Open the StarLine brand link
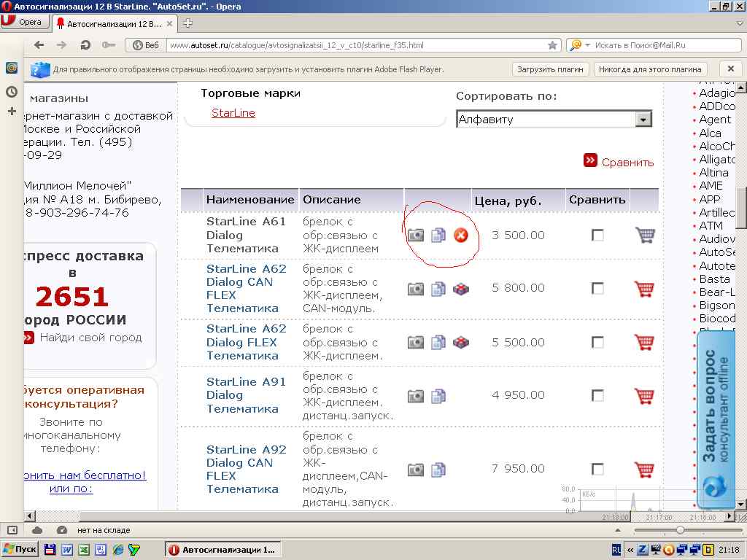Viewport: 747px width, 560px height. click(x=233, y=113)
